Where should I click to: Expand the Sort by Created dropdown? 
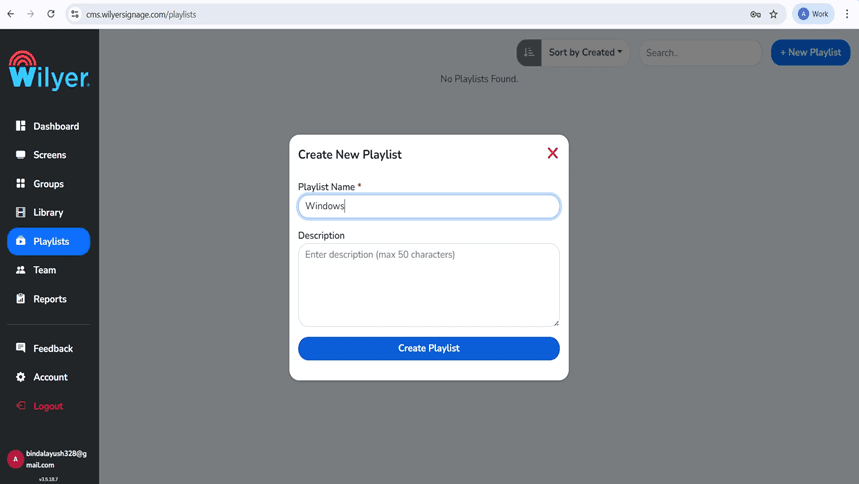(585, 53)
